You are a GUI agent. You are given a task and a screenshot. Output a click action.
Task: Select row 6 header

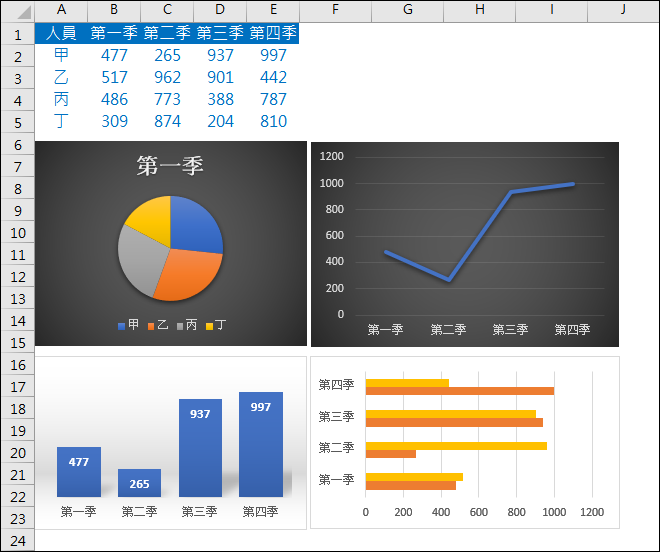tap(18, 144)
